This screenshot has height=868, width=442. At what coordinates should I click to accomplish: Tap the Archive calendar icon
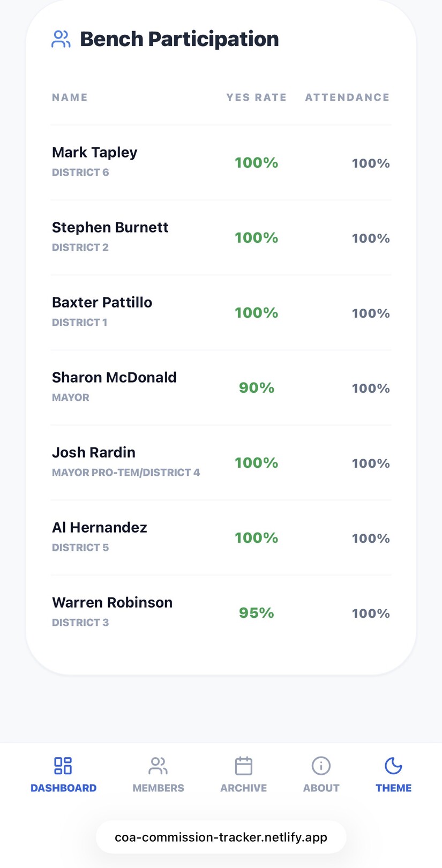pos(244,766)
